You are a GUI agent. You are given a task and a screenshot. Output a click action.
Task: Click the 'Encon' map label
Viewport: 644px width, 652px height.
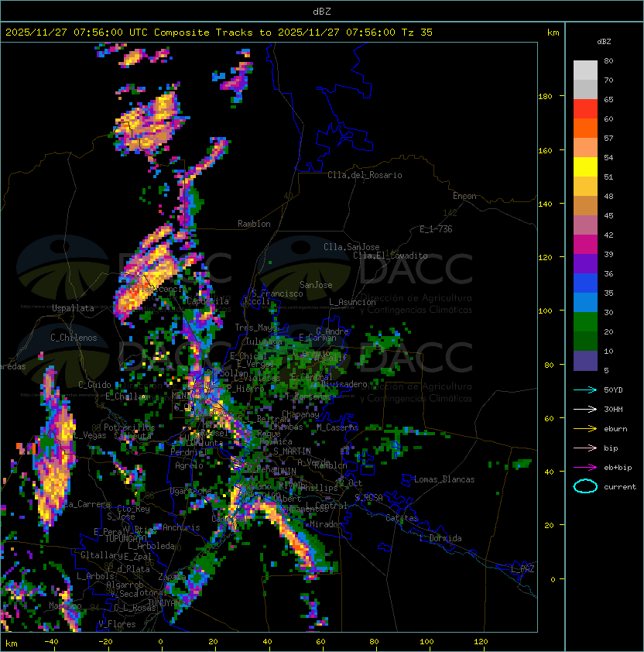(x=464, y=196)
